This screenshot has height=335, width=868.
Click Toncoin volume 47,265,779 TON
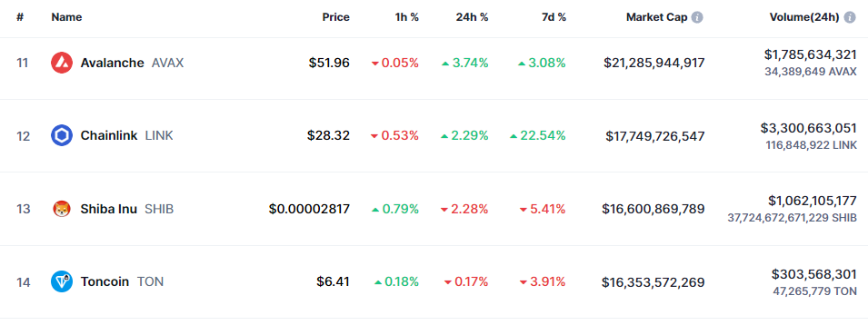point(815,291)
